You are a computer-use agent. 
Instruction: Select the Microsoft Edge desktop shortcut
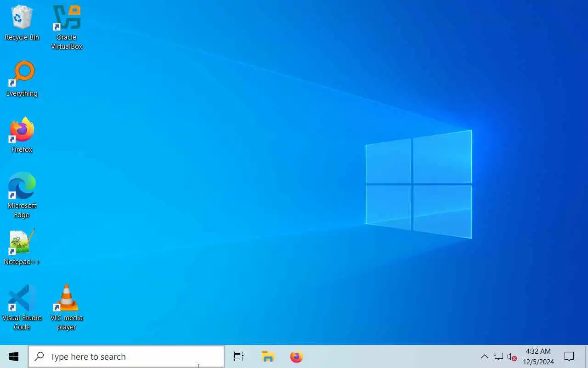22,195
